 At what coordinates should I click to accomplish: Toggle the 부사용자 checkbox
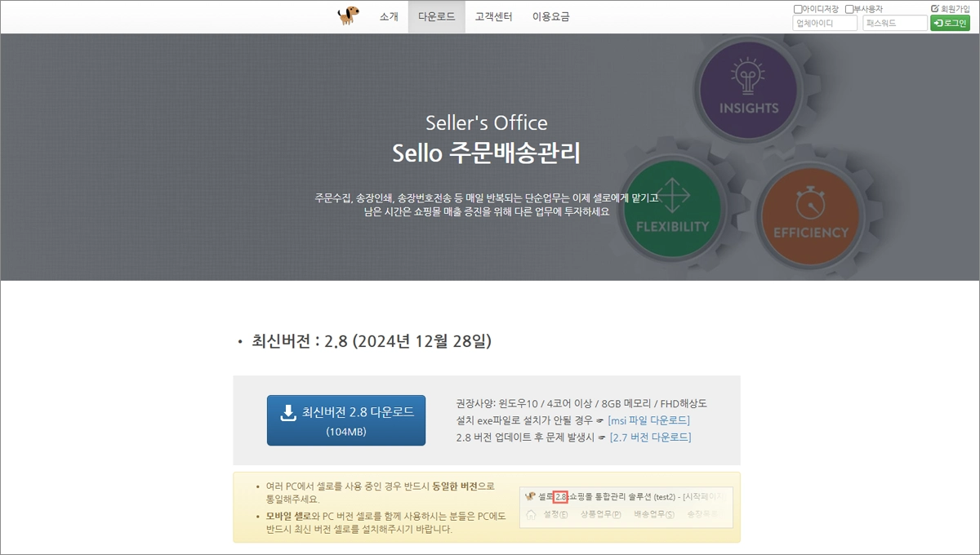tap(849, 9)
